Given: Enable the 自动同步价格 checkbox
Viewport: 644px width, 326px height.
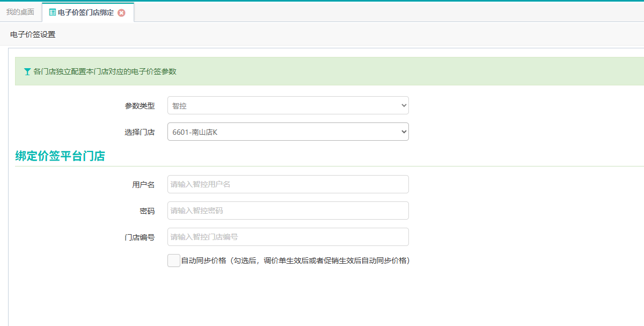Looking at the screenshot, I should click(x=174, y=260).
